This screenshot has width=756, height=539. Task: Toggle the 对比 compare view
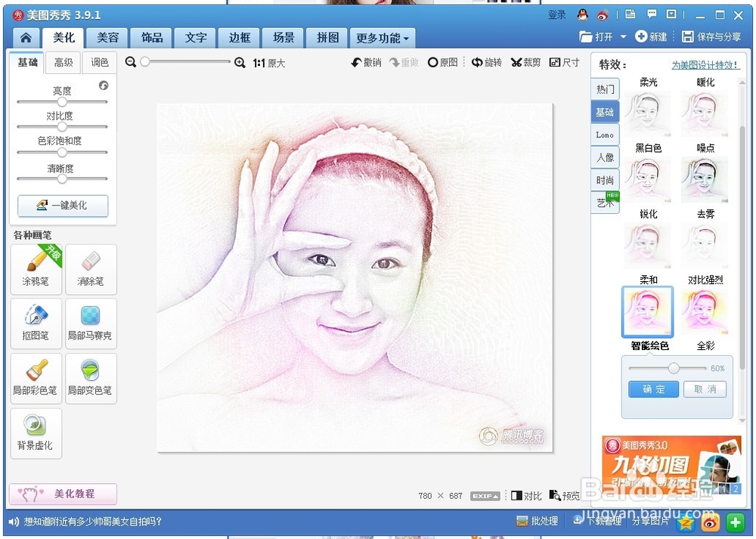(526, 496)
